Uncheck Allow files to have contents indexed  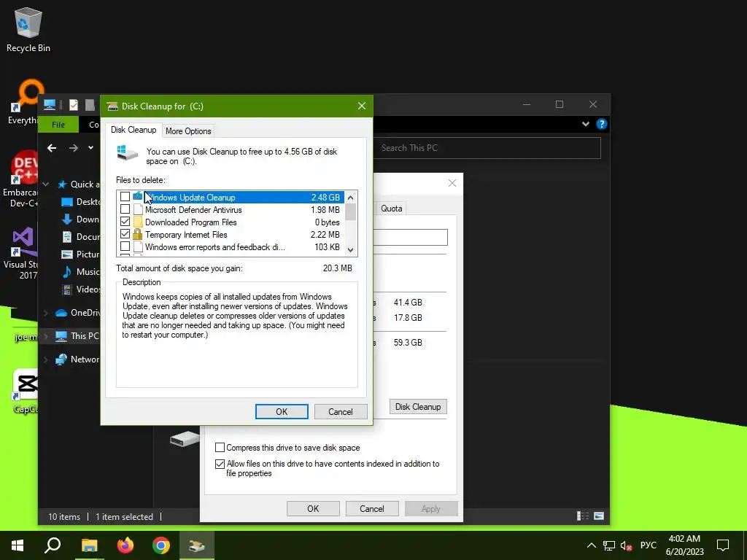pyautogui.click(x=220, y=464)
